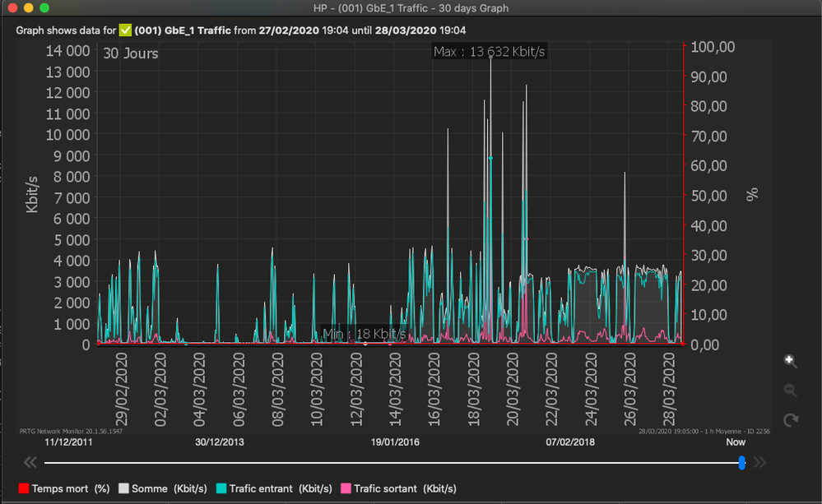This screenshot has width=822, height=504.
Task: Click the zoom out magnifier icon
Action: (x=791, y=391)
